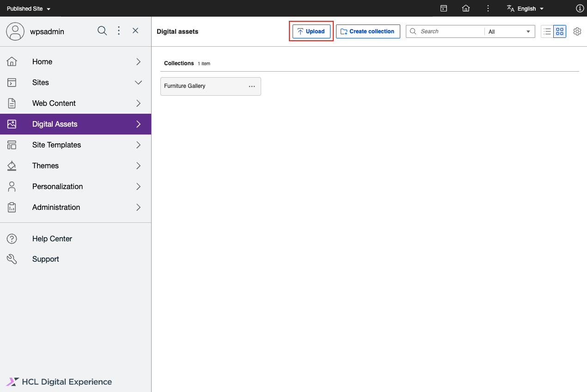Open the information icon in top bar
The width and height of the screenshot is (587, 392).
[x=580, y=8]
